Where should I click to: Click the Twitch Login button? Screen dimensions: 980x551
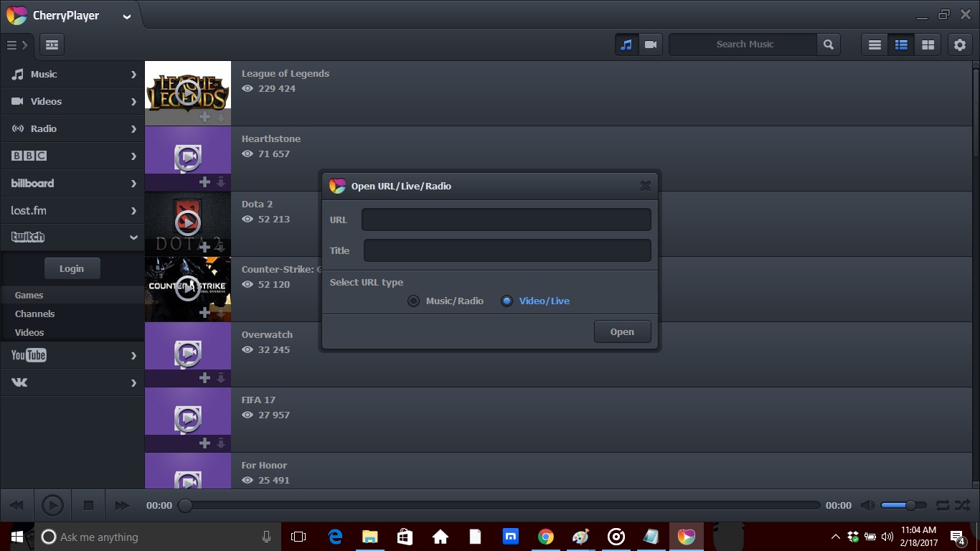pos(72,268)
